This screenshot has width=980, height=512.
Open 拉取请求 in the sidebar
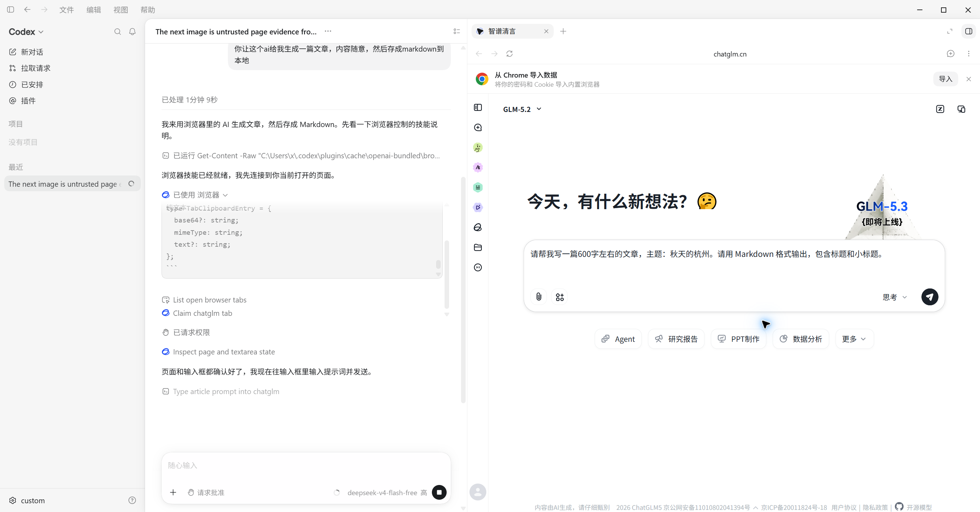pos(72,68)
